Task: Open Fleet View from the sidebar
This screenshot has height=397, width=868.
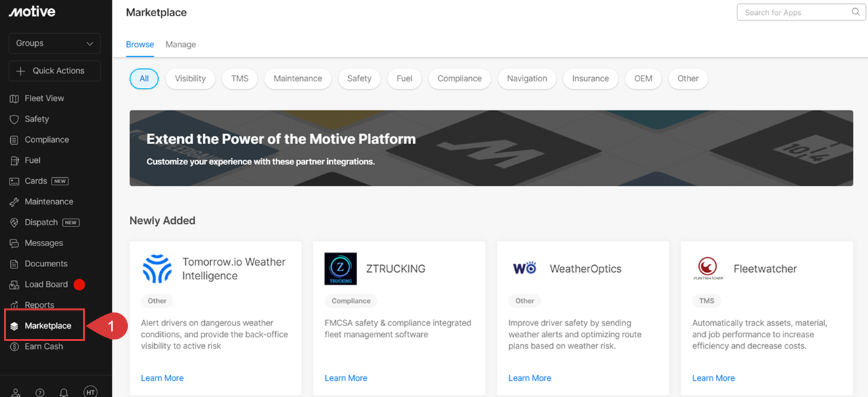Action: tap(45, 99)
